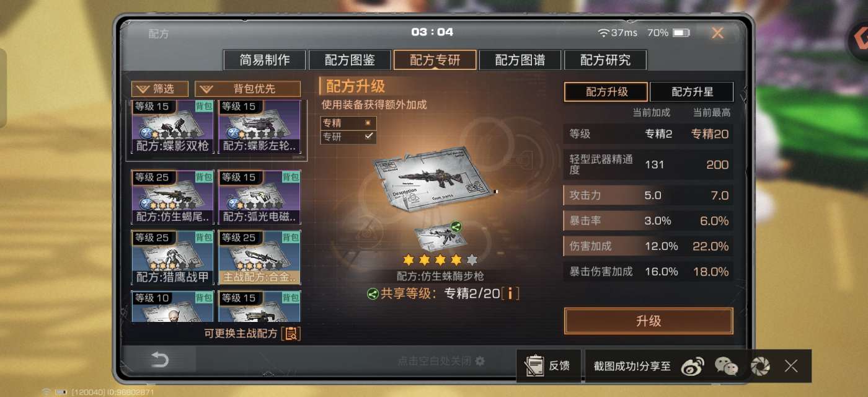Open the 简易制作 tab
Viewport: 868px width, 397px height.
coord(265,60)
